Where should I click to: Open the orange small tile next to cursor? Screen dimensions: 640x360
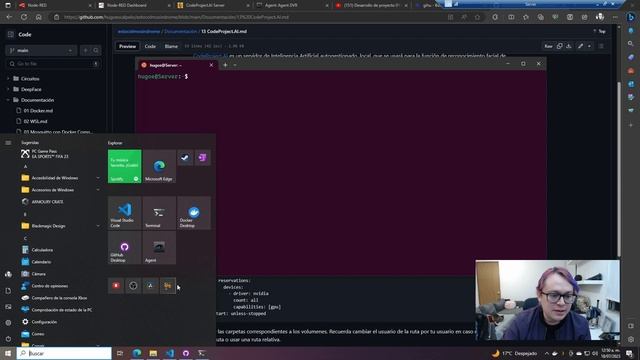pyautogui.click(x=168, y=286)
